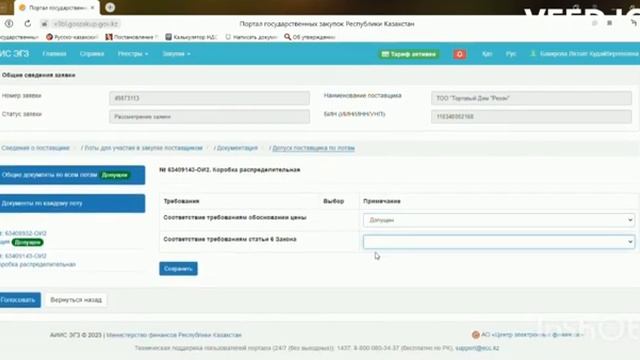Open the empty статьи 6 Закона dropdown
Viewport: 640px width, 360px height.
click(x=499, y=242)
